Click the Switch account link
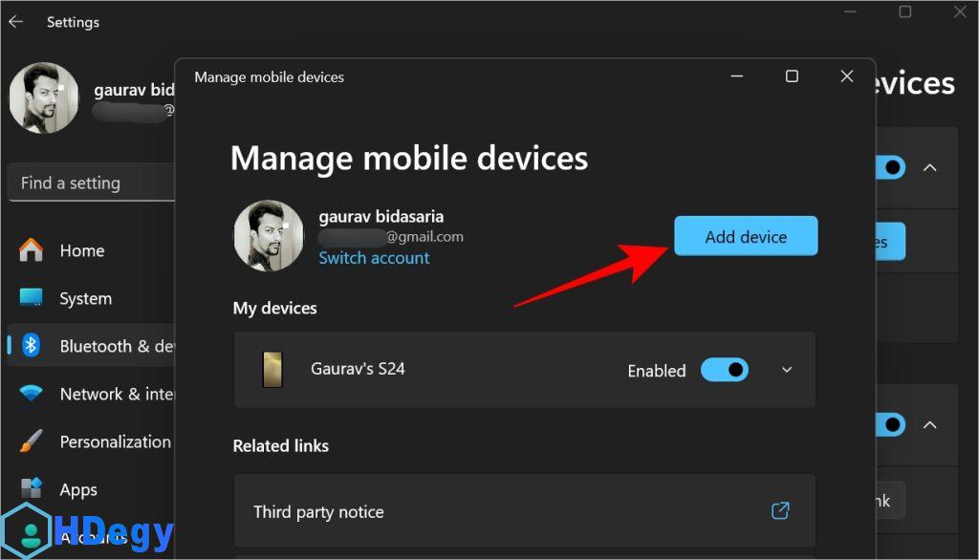Viewport: 979px width, 560px height. (x=374, y=258)
